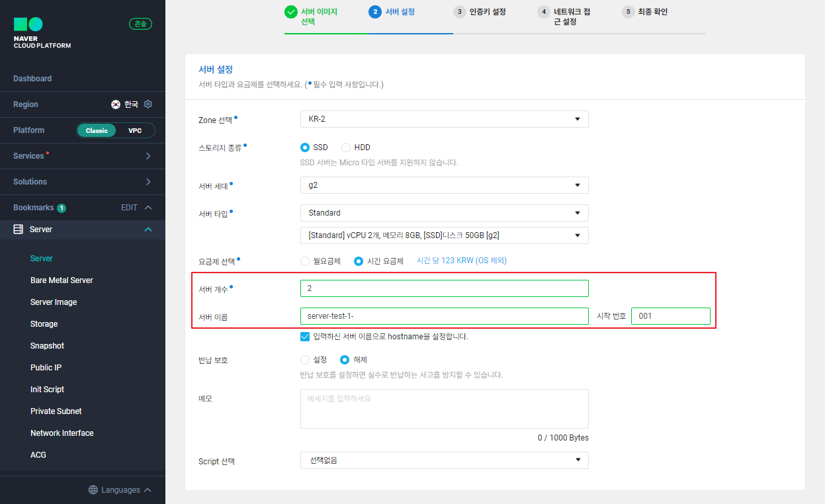Click inside the 메모 message text area

click(x=444, y=408)
